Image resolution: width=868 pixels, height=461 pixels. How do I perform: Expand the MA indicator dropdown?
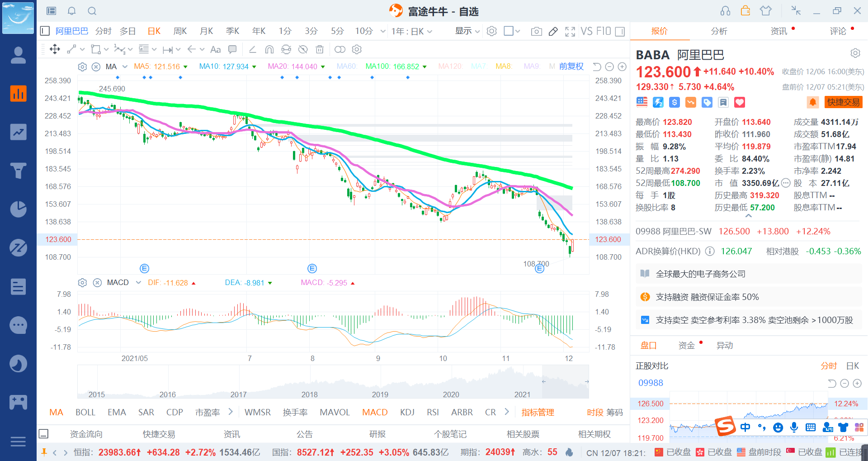click(125, 67)
